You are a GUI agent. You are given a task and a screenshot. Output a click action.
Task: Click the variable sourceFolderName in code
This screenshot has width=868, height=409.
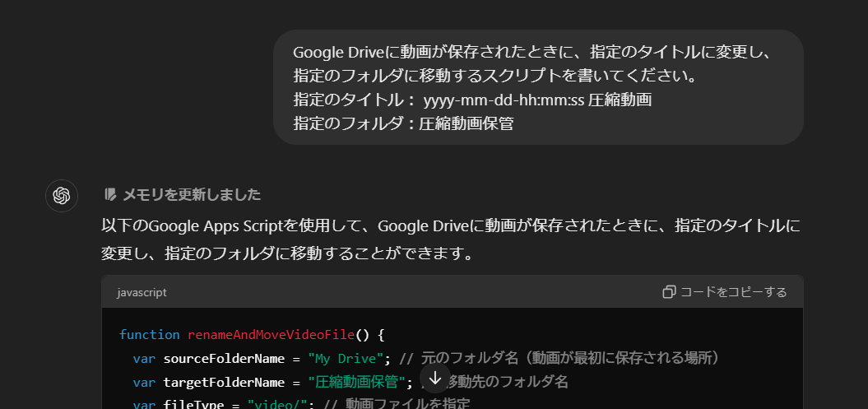point(225,359)
